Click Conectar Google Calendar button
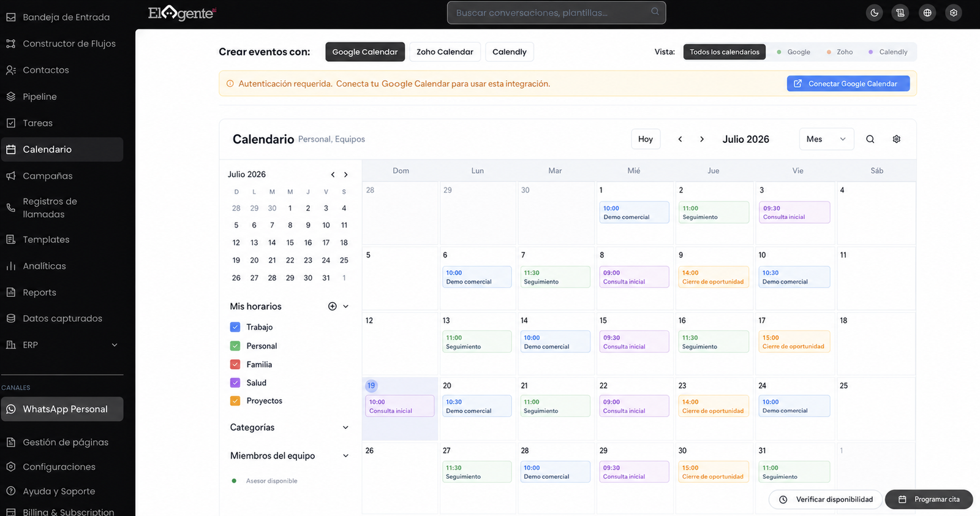This screenshot has width=980, height=516. [x=848, y=84]
